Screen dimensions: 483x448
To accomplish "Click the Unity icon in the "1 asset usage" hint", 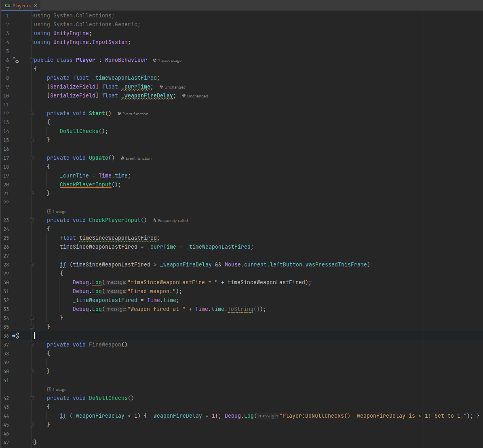I will pos(155,60).
